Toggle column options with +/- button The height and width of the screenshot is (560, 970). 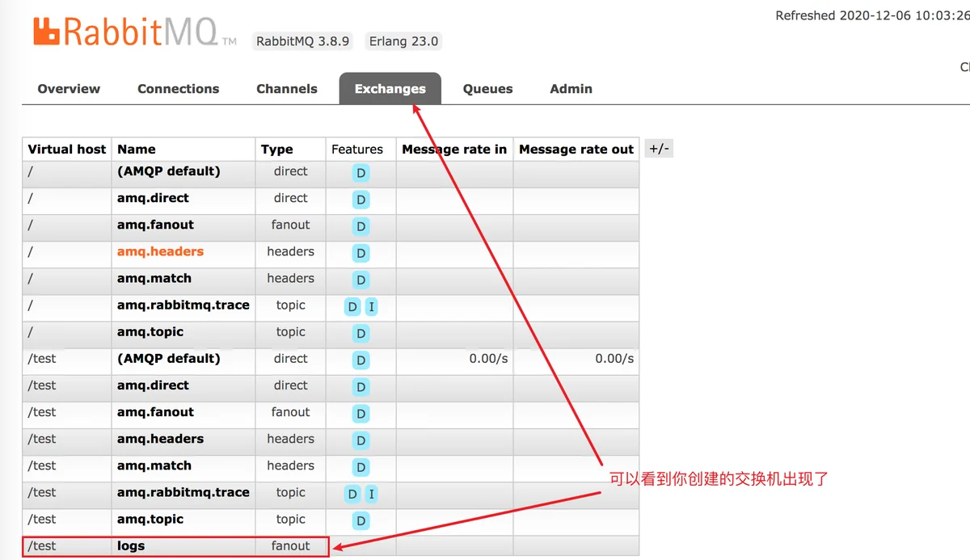pos(659,149)
